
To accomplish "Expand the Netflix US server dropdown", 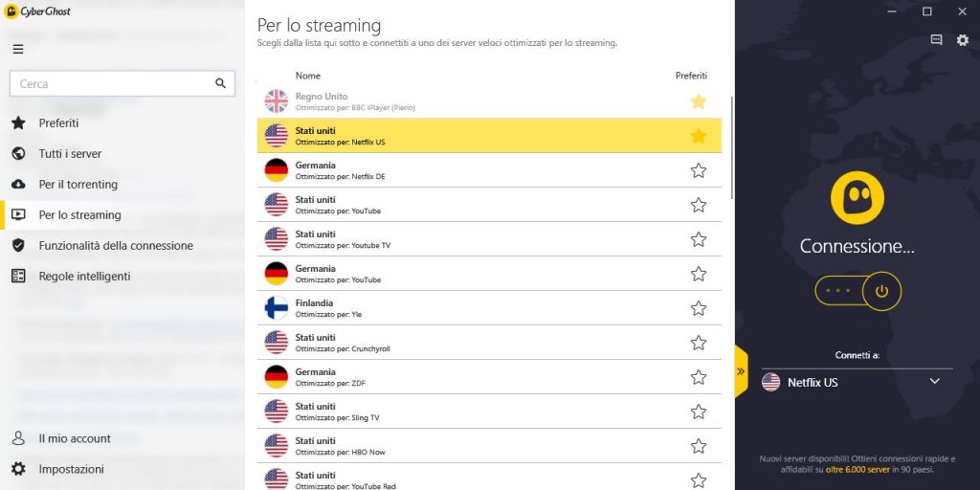I will pyautogui.click(x=935, y=382).
